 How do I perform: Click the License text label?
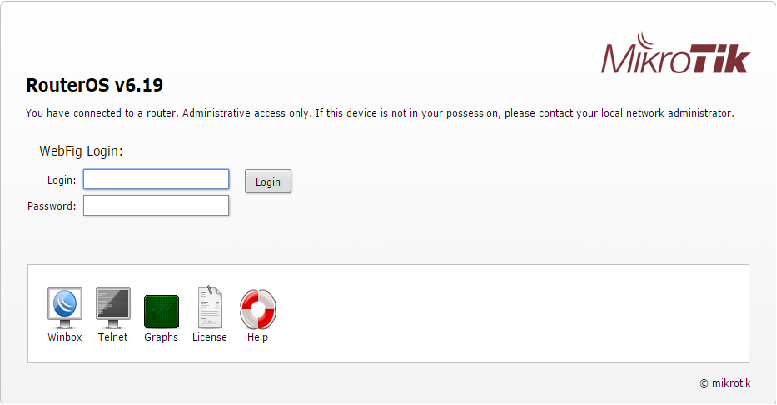209,337
